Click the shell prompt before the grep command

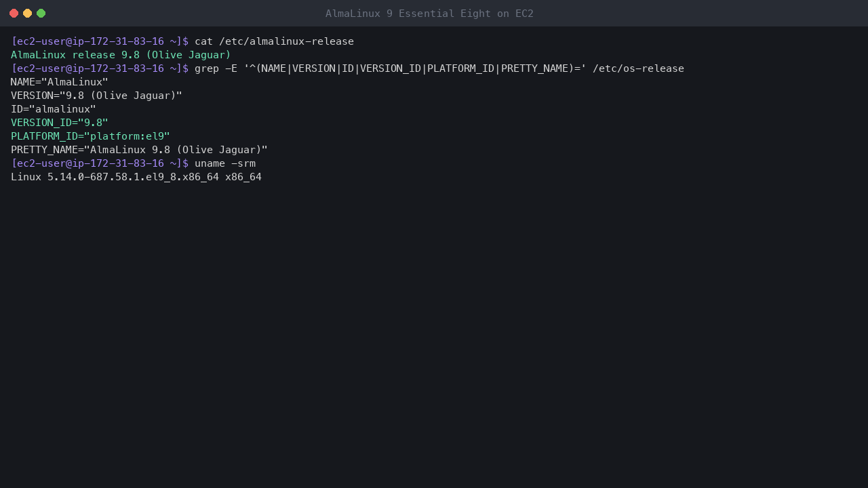tap(100, 68)
